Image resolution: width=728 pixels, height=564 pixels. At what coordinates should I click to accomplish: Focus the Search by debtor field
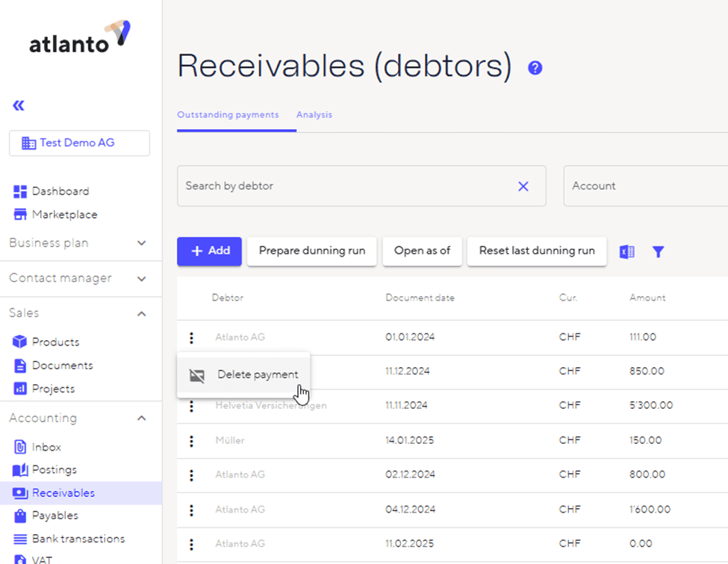click(x=343, y=187)
